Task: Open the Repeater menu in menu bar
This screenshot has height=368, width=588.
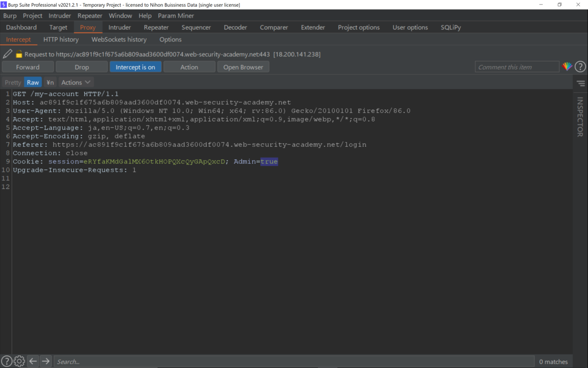Action: [90, 16]
